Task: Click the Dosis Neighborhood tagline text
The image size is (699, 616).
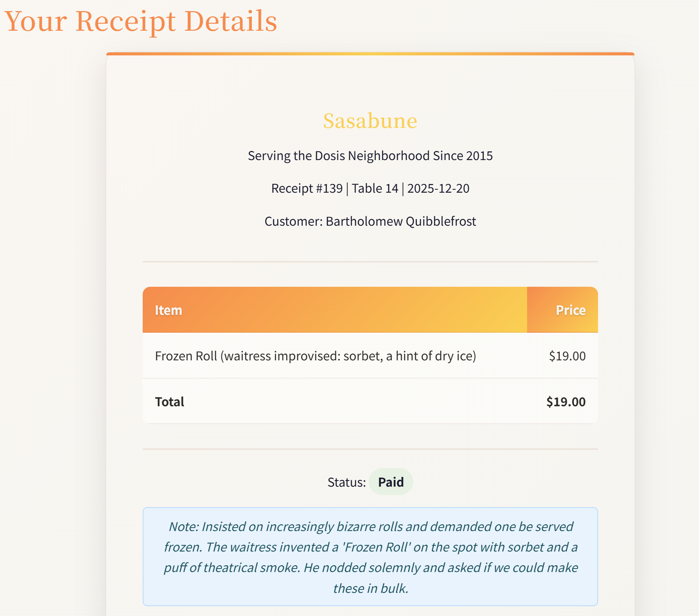Action: coord(370,156)
